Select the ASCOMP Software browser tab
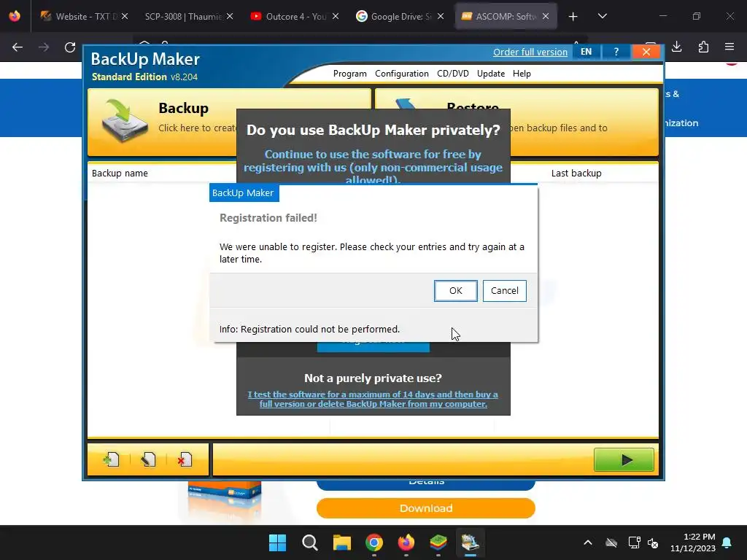 [499, 16]
